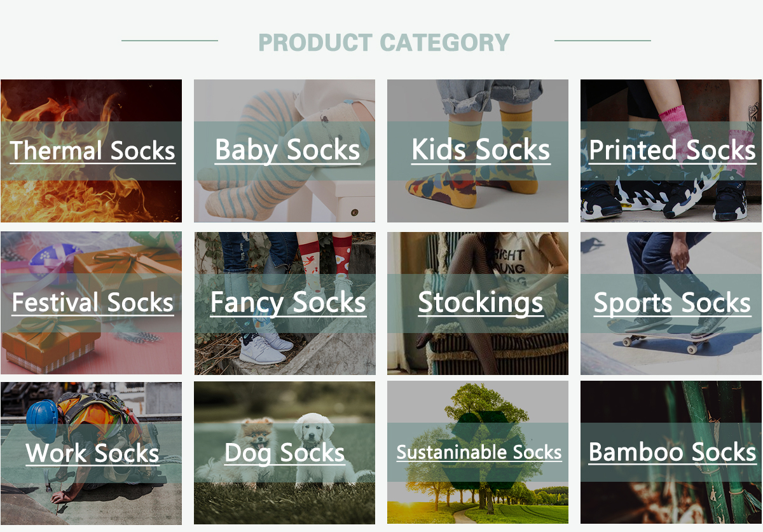763x532 pixels.
Task: Go to the Work Socks category
Action: coord(92,453)
